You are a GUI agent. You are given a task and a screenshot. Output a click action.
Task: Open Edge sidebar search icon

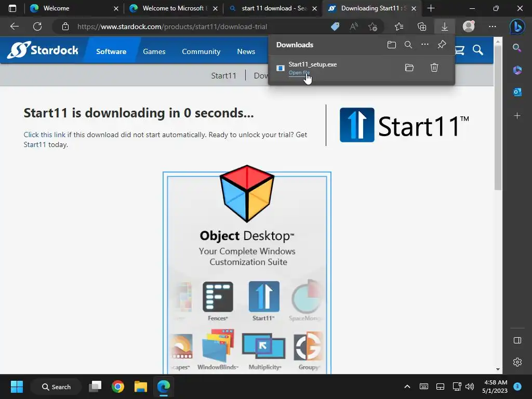(517, 48)
